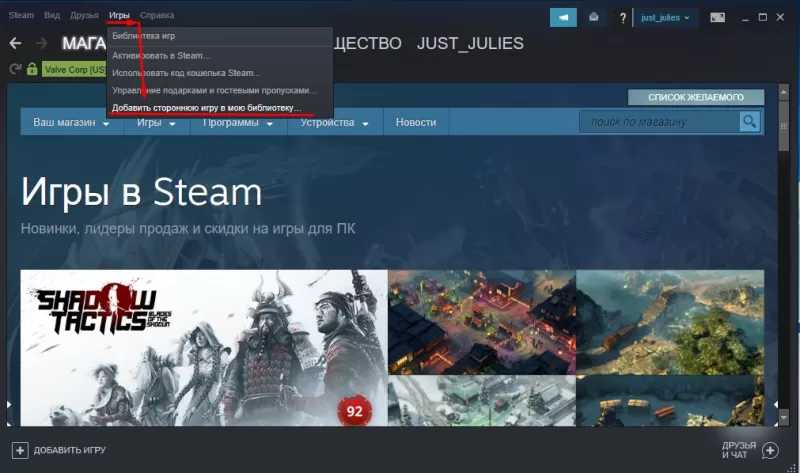800x473 pixels.
Task: Click the green padlock security icon
Action: pos(32,68)
